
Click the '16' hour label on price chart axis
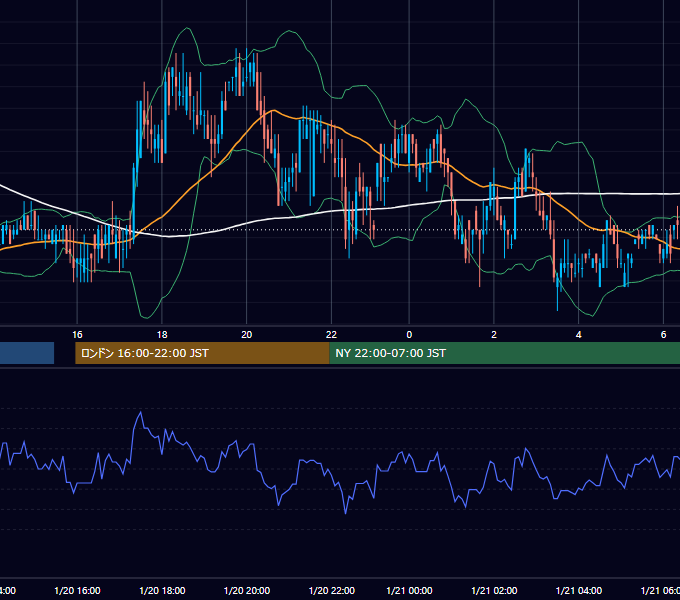click(x=77, y=335)
